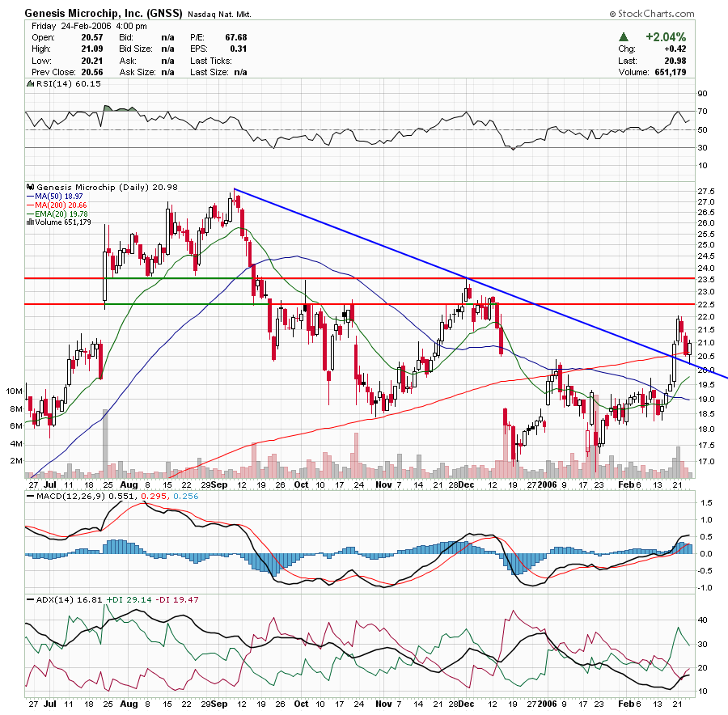728x715 pixels.
Task: Click the Last Size label
Action: click(x=210, y=73)
